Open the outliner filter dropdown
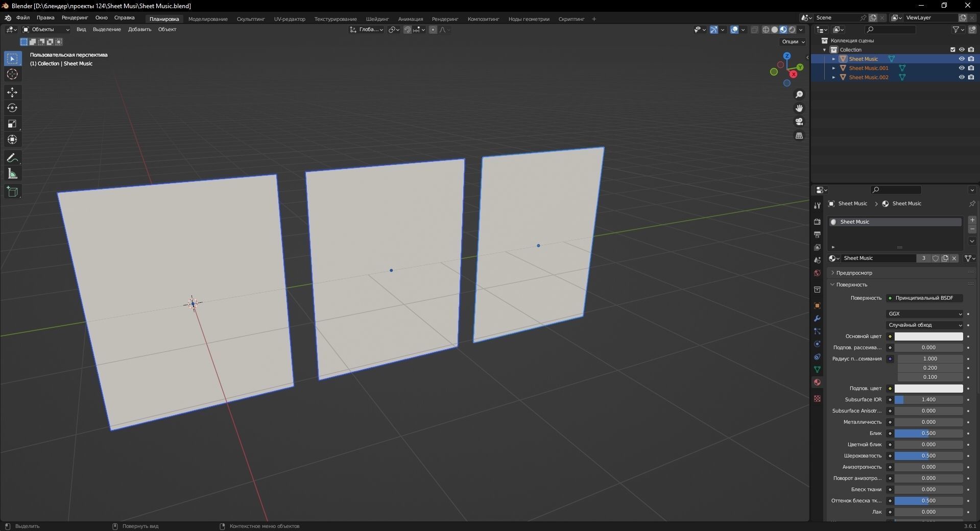Screen dimensions: 980x531 coord(958,30)
